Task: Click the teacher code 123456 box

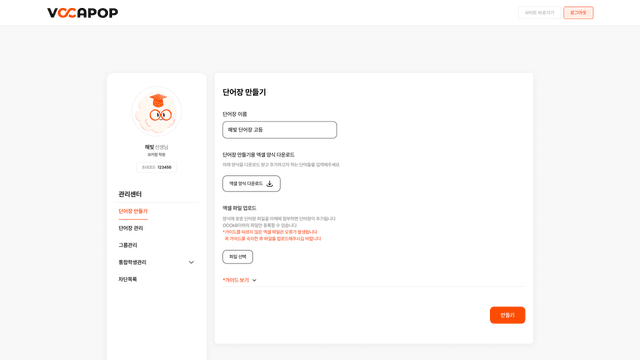Action: (156, 167)
